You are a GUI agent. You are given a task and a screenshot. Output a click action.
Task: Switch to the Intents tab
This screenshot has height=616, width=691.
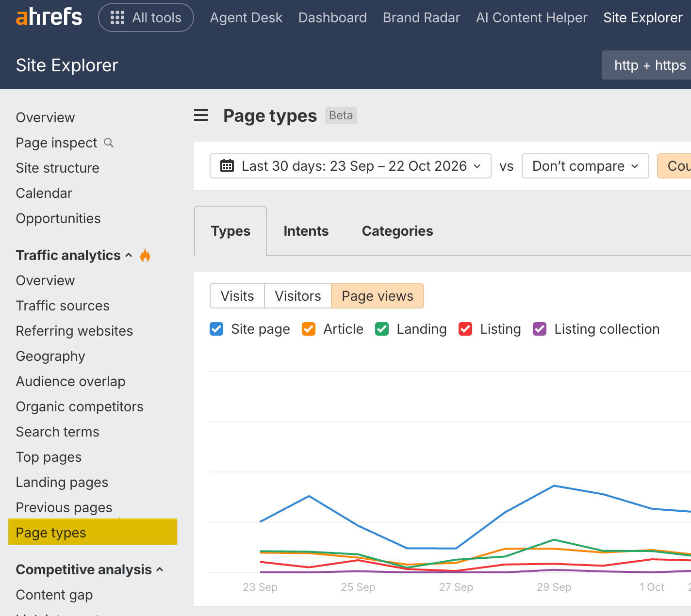pyautogui.click(x=306, y=231)
